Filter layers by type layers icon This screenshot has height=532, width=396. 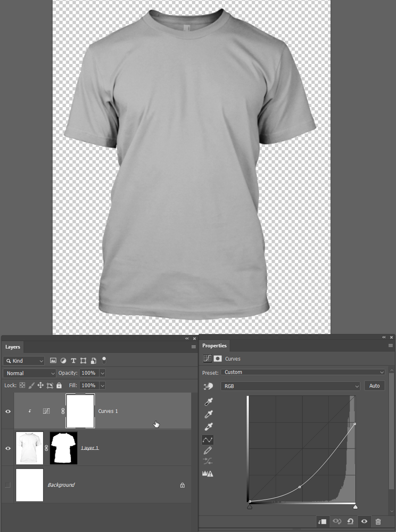pyautogui.click(x=73, y=361)
